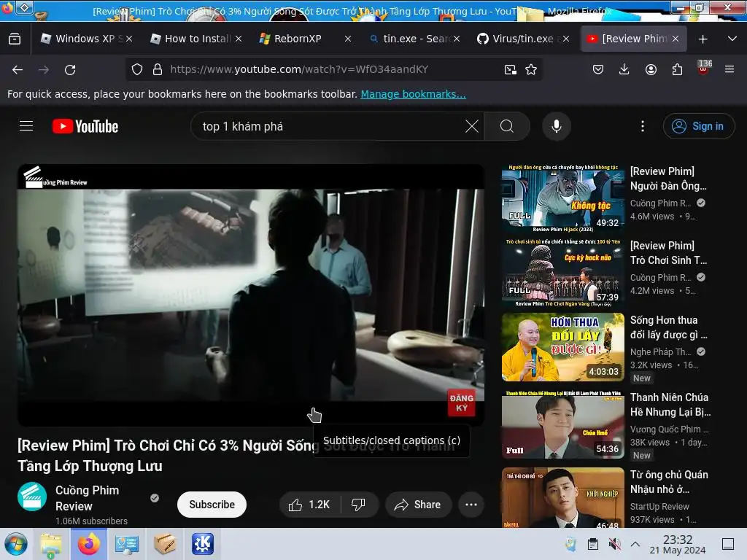Close the Review Phim YouTube tab
This screenshot has height=560, width=747.
676,39
